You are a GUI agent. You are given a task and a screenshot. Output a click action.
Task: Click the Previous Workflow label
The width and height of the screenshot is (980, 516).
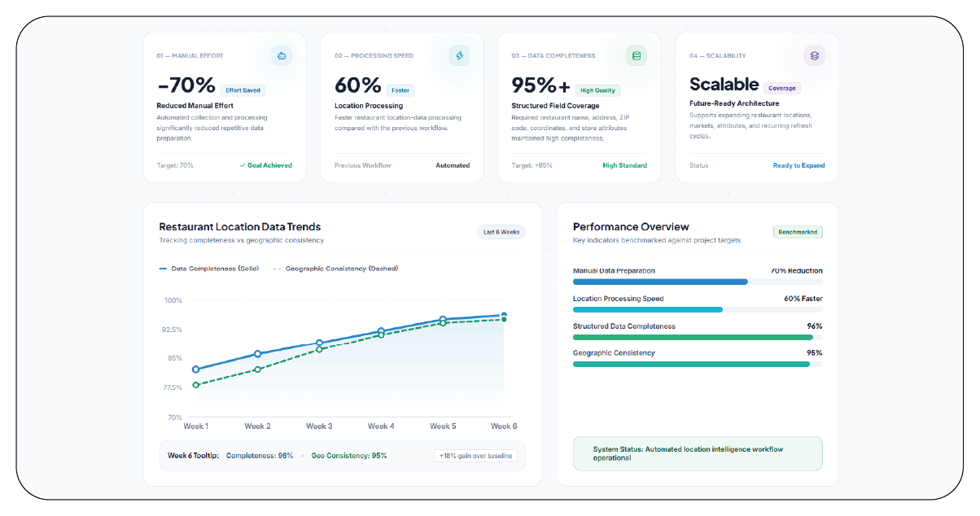tap(363, 165)
